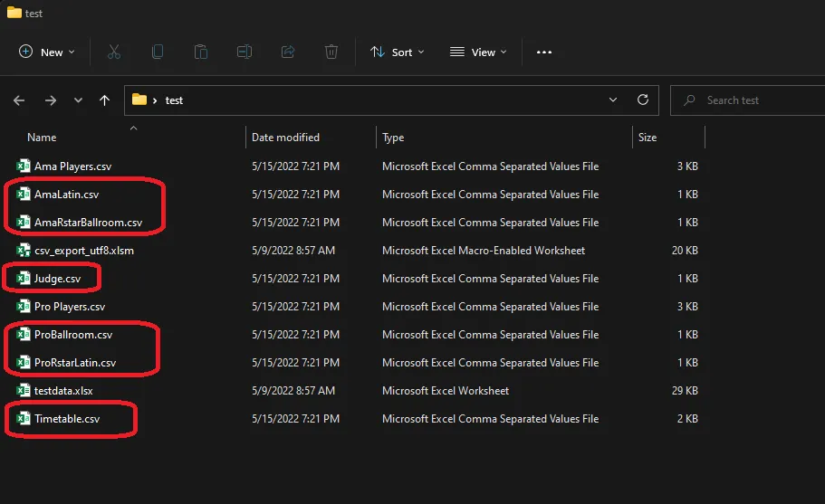This screenshot has height=504, width=825.
Task: Click the Rename icon in toolbar
Action: coord(245,52)
